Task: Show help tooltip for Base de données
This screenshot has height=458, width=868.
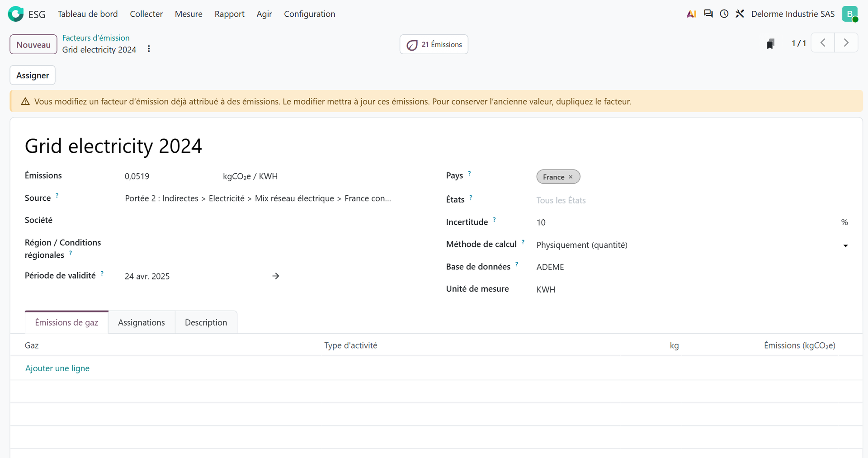Action: [517, 264]
